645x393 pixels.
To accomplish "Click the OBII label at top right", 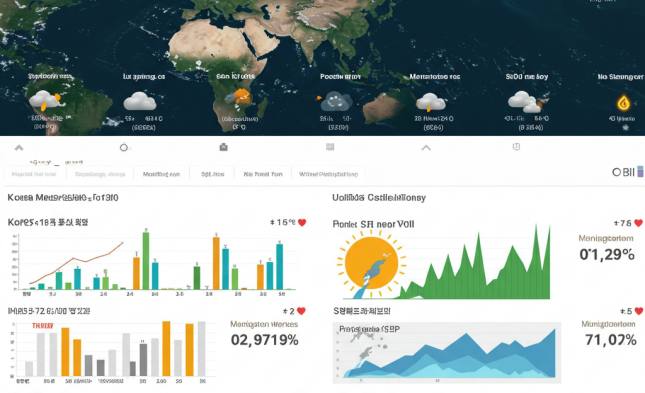I will (x=623, y=172).
